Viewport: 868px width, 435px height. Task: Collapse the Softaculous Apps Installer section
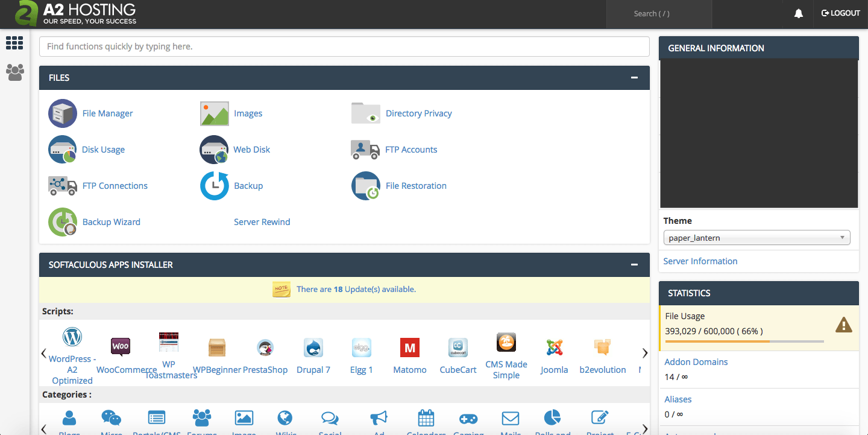pyautogui.click(x=634, y=265)
